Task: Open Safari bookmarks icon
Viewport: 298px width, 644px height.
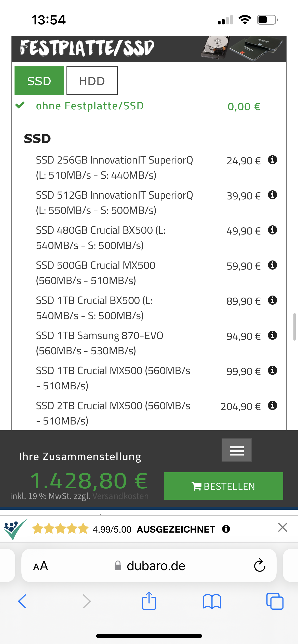Action: point(212,601)
